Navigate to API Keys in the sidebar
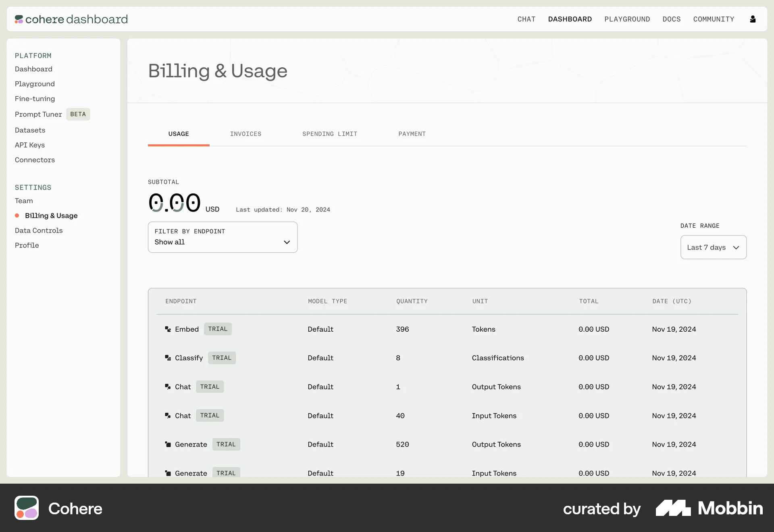This screenshot has width=774, height=532. (x=29, y=145)
